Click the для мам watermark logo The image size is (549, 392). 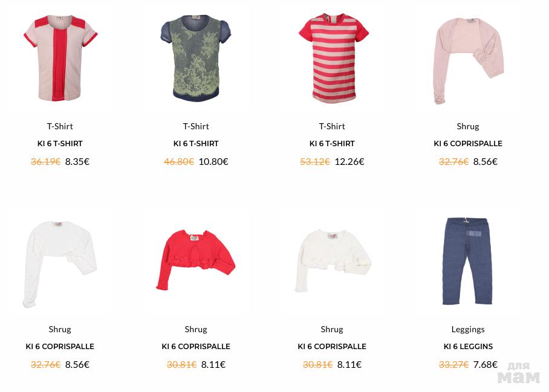tap(519, 373)
